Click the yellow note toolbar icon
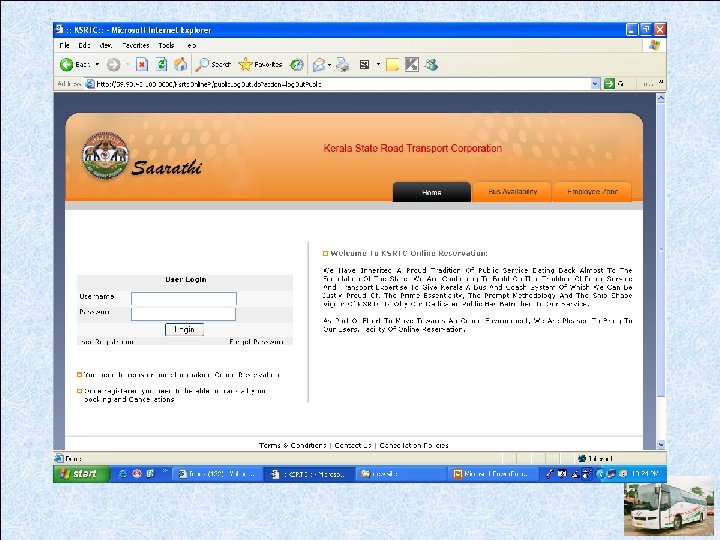The width and height of the screenshot is (720, 540). coord(393,65)
